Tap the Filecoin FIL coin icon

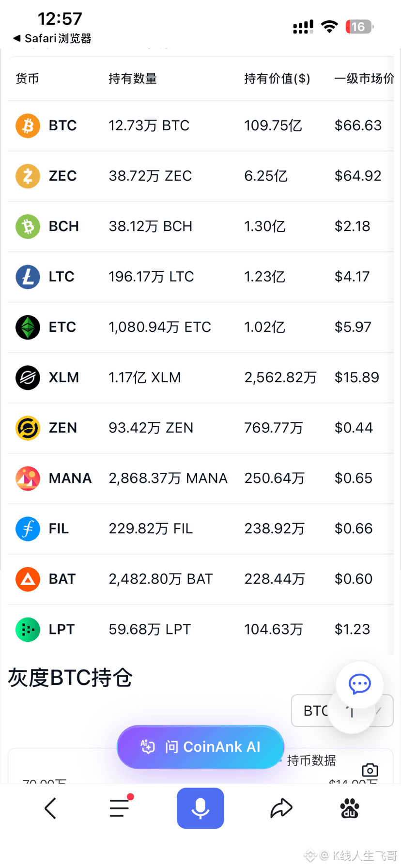(28, 529)
